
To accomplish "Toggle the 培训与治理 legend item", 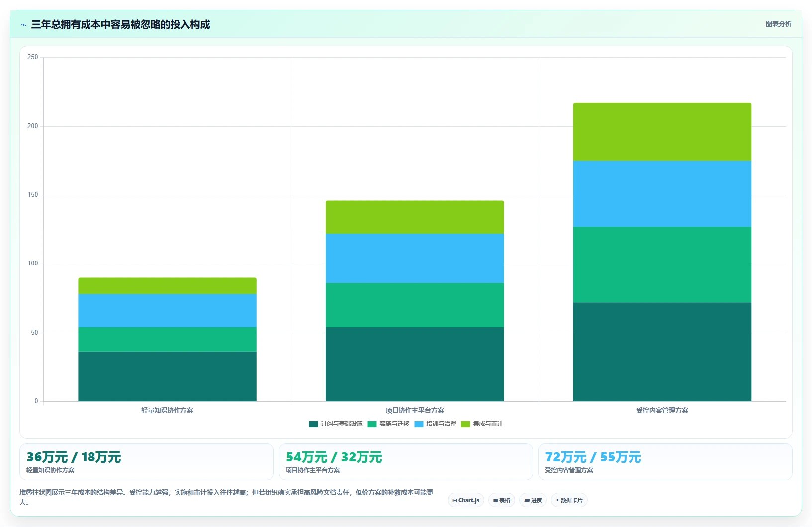I will coord(436,424).
